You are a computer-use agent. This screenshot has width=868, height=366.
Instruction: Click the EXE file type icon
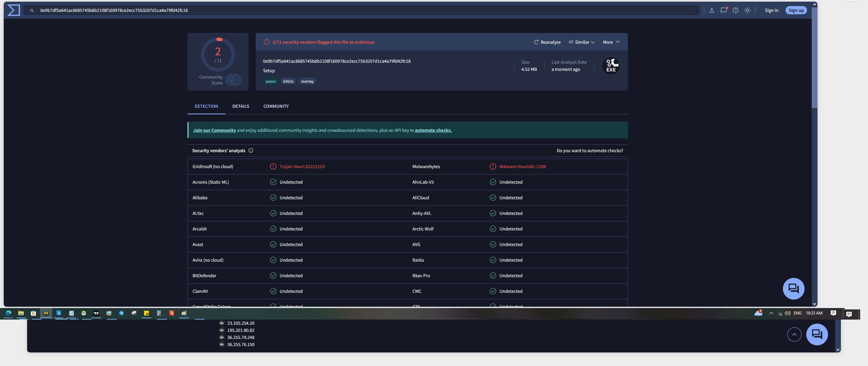pos(611,66)
